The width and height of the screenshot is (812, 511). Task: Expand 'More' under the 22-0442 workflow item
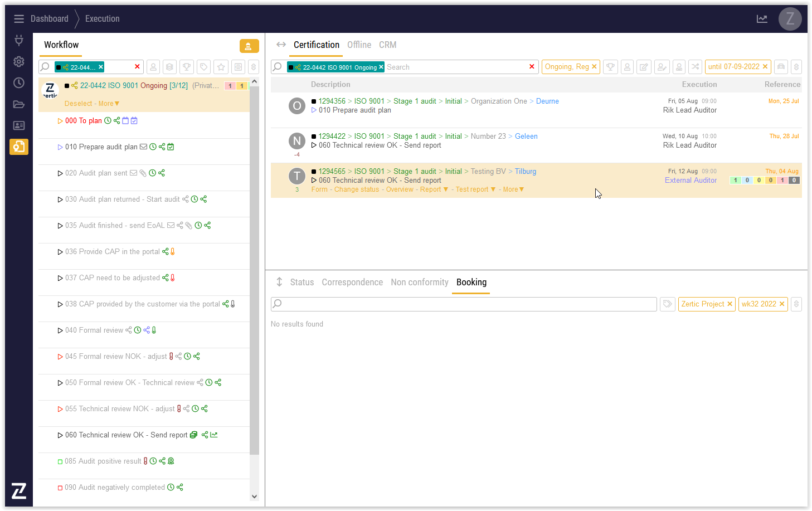point(109,104)
